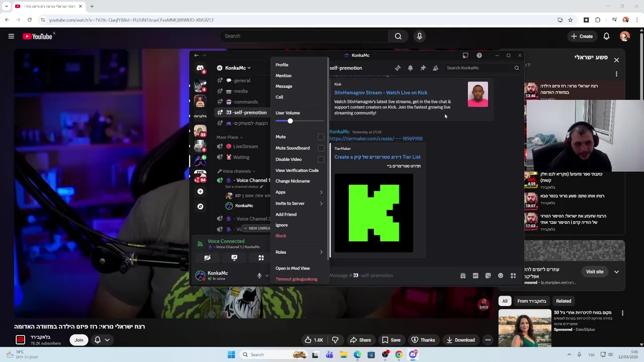Open the emoji picker in message bar

(501, 276)
